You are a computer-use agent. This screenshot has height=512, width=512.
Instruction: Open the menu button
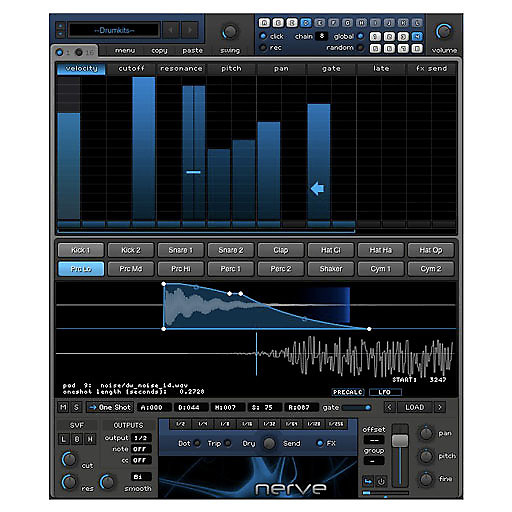pos(125,51)
